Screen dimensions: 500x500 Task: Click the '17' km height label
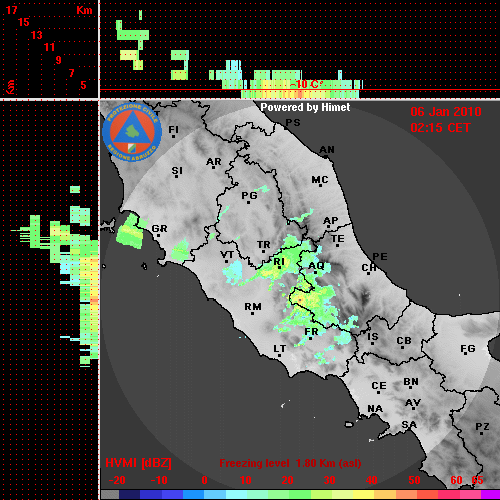click(x=11, y=10)
